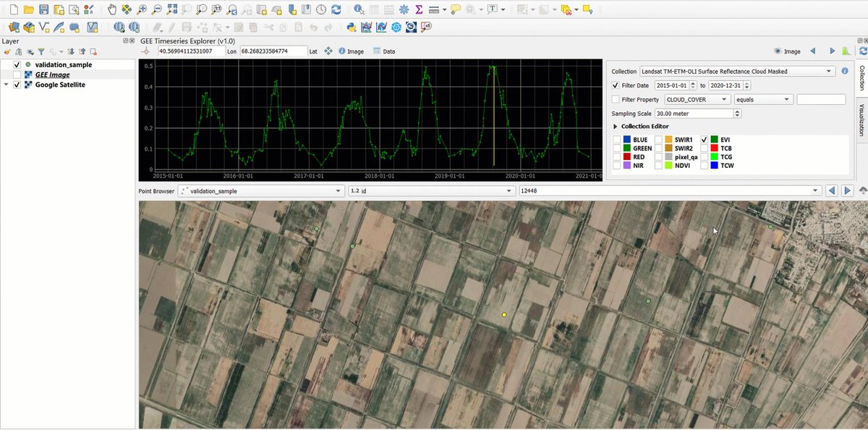Toggle Google Satellite layer checkbox

[17, 85]
